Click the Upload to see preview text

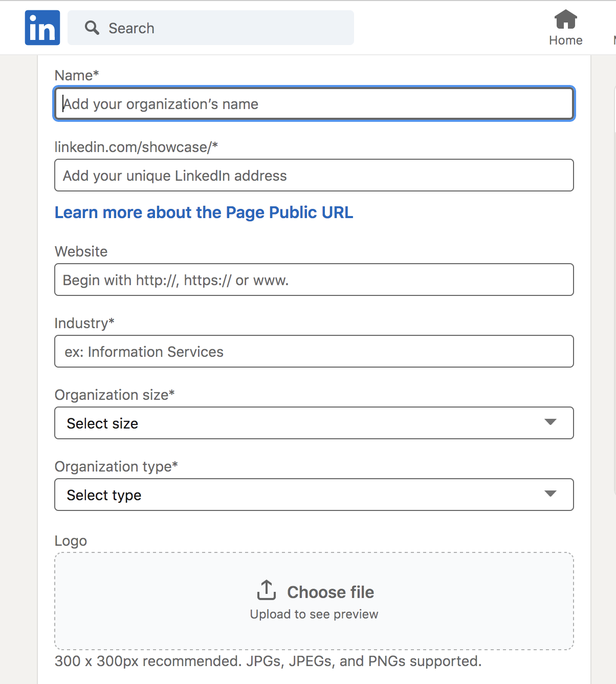[x=314, y=614]
